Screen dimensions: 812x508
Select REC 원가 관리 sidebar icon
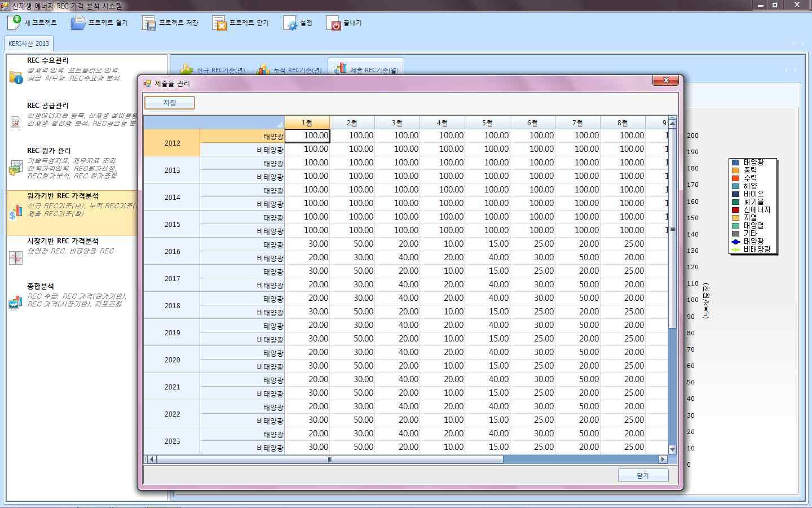16,167
